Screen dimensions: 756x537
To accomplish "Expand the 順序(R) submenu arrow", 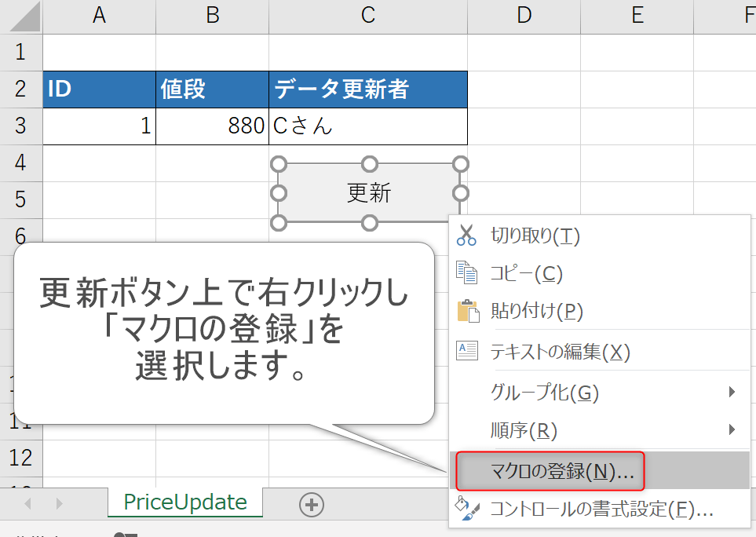I will 732,429.
